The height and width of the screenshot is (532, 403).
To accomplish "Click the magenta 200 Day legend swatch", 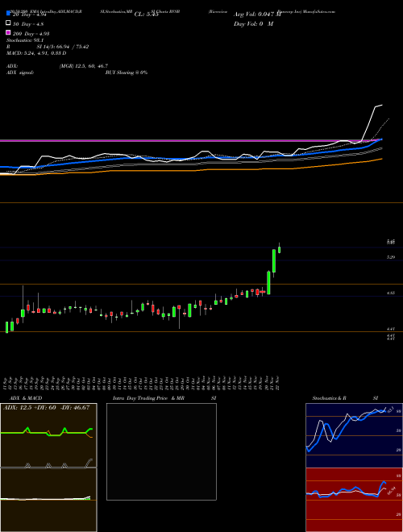I will pyautogui.click(x=8, y=33).
